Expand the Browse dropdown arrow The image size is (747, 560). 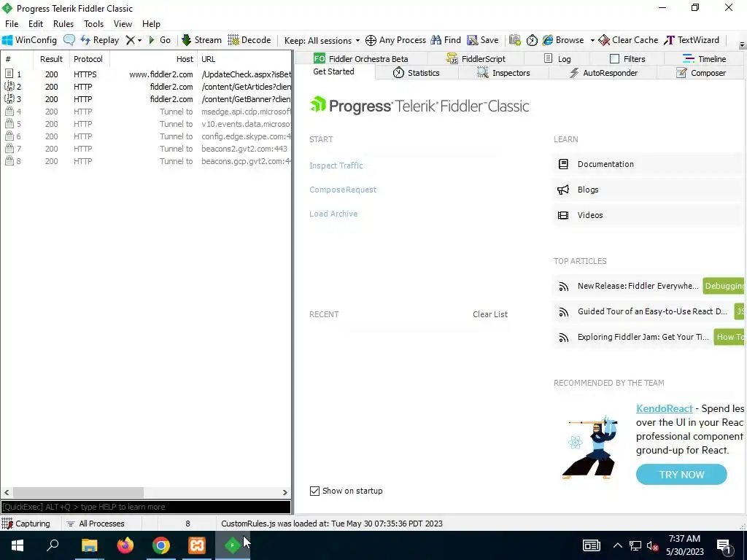point(592,41)
